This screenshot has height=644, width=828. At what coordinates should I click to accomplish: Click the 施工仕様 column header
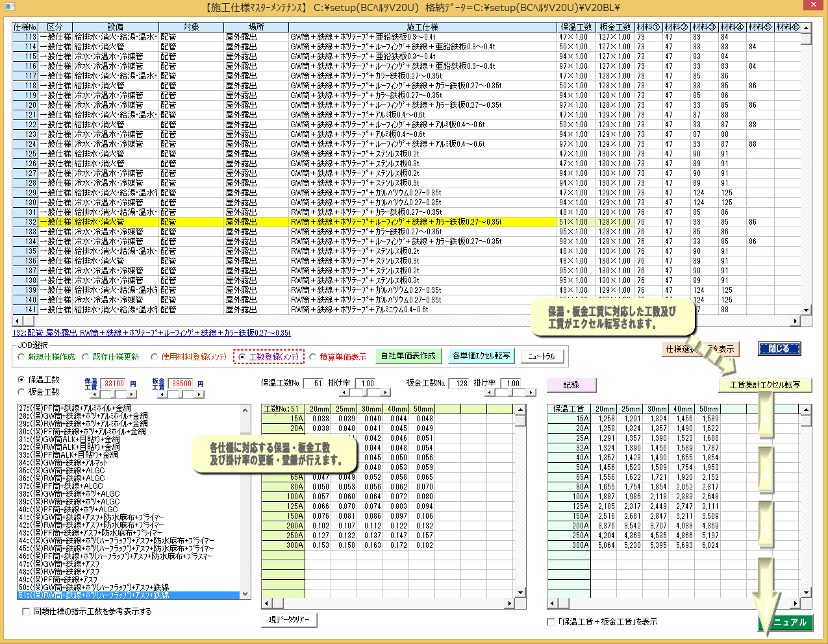pos(423,27)
